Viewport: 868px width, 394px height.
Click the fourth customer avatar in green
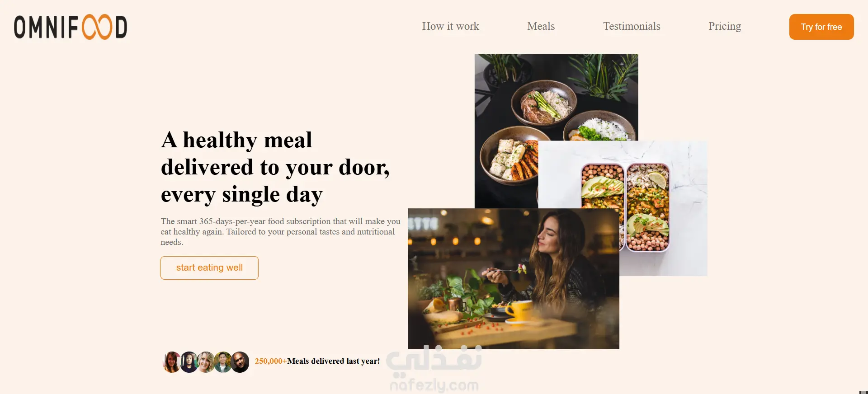[223, 362]
